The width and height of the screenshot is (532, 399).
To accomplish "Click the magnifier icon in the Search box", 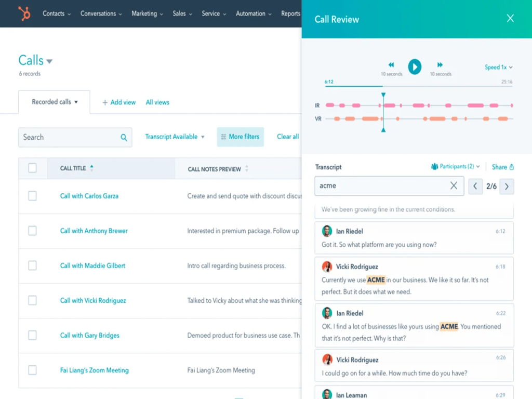I will (x=124, y=137).
